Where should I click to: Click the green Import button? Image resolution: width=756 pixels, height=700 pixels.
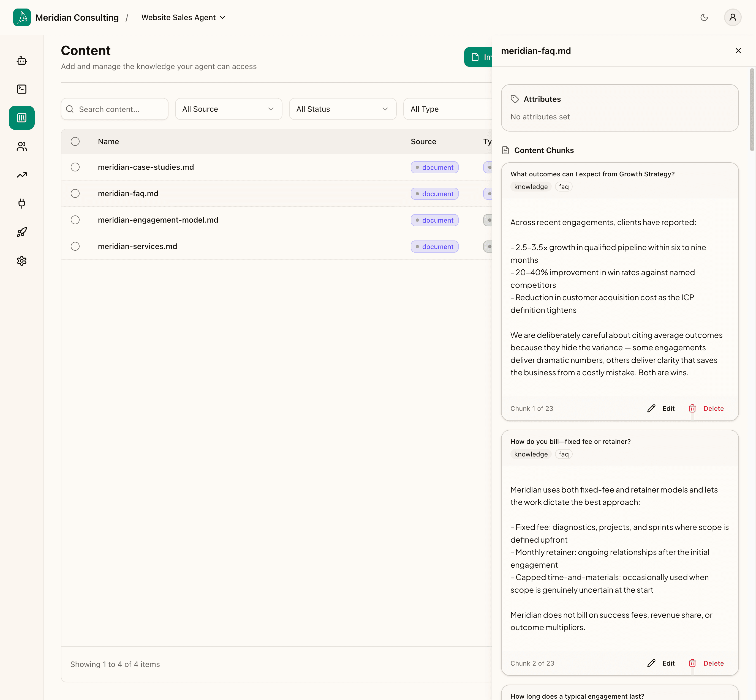(x=478, y=57)
